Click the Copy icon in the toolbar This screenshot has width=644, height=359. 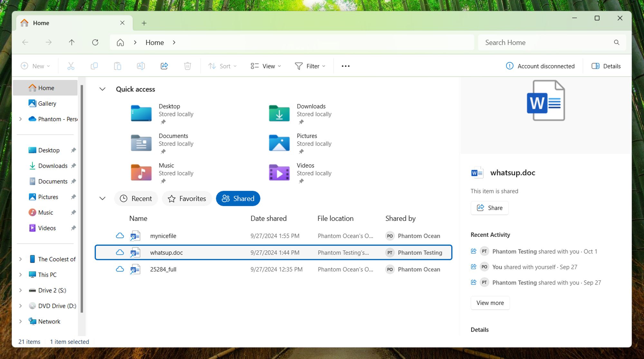point(94,66)
